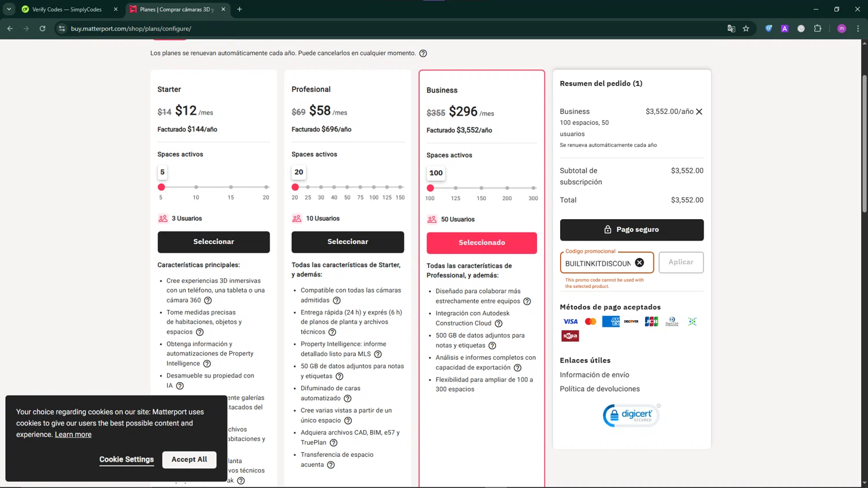
Task: Set Profesional spaces slider to 50
Action: tap(347, 187)
